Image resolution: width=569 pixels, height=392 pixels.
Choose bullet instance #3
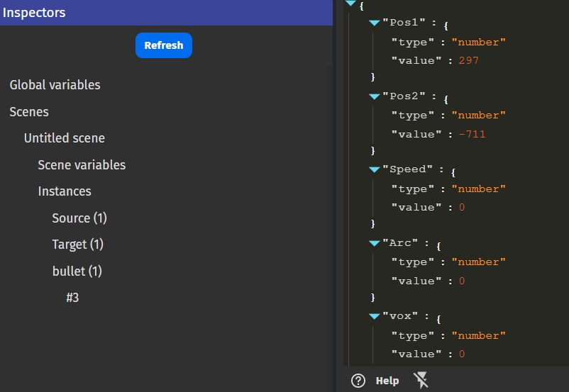(x=72, y=298)
